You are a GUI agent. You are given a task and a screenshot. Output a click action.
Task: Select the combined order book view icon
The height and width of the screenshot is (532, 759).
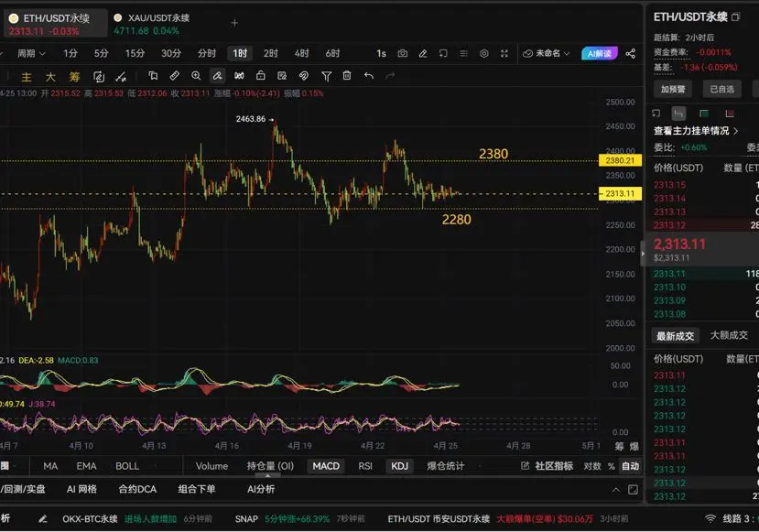click(x=678, y=114)
